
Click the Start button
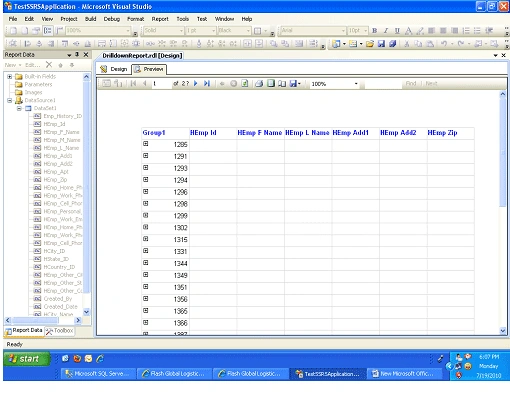(26, 359)
